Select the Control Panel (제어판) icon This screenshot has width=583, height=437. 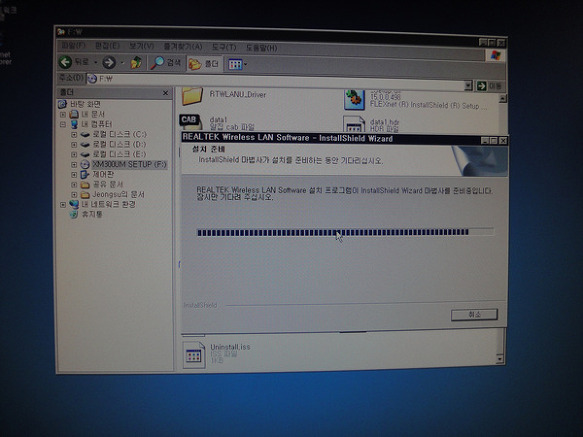coord(85,174)
